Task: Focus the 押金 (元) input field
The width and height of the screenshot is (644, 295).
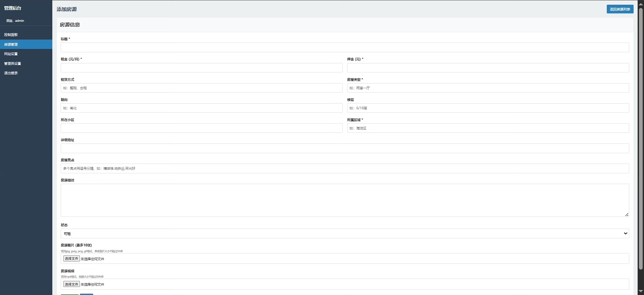Action: click(x=488, y=68)
